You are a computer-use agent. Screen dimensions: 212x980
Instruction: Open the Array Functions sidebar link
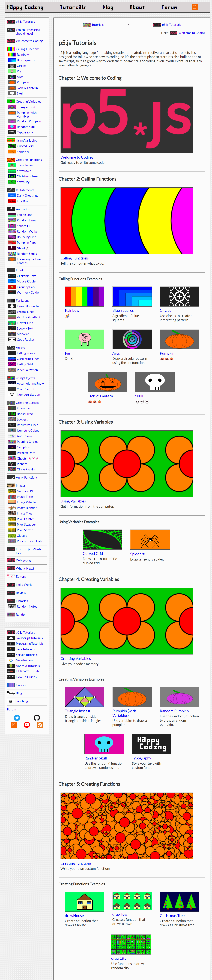pyautogui.click(x=27, y=477)
